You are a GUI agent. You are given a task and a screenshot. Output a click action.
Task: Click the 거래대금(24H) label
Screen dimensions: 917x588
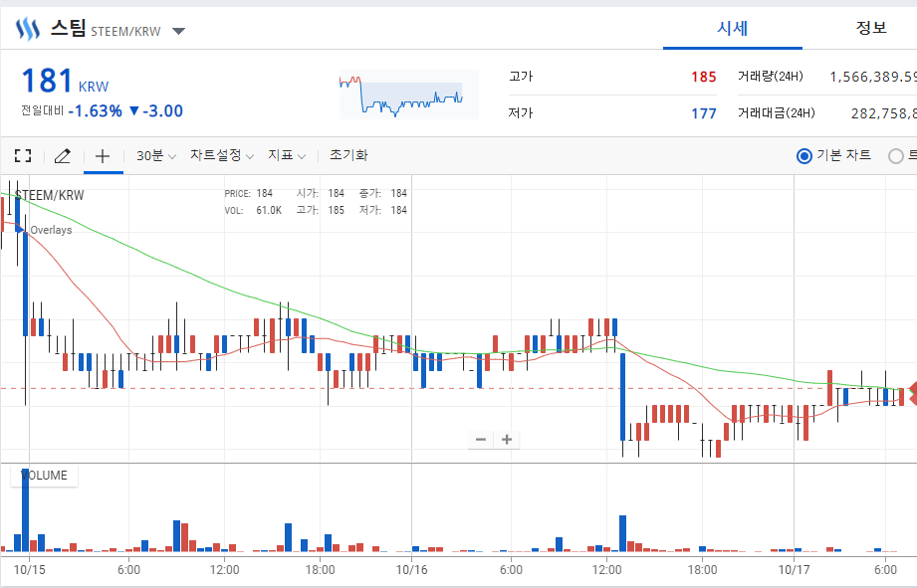(776, 112)
